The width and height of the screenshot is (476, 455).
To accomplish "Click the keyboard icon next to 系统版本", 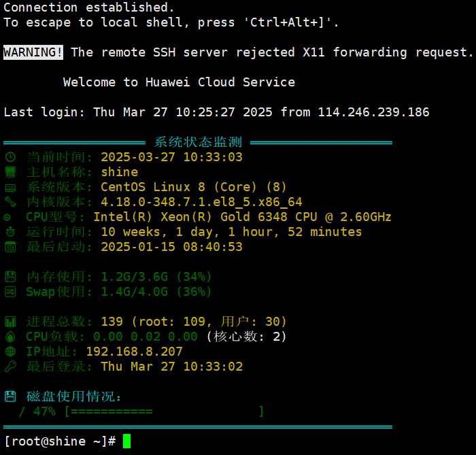I will point(10,187).
